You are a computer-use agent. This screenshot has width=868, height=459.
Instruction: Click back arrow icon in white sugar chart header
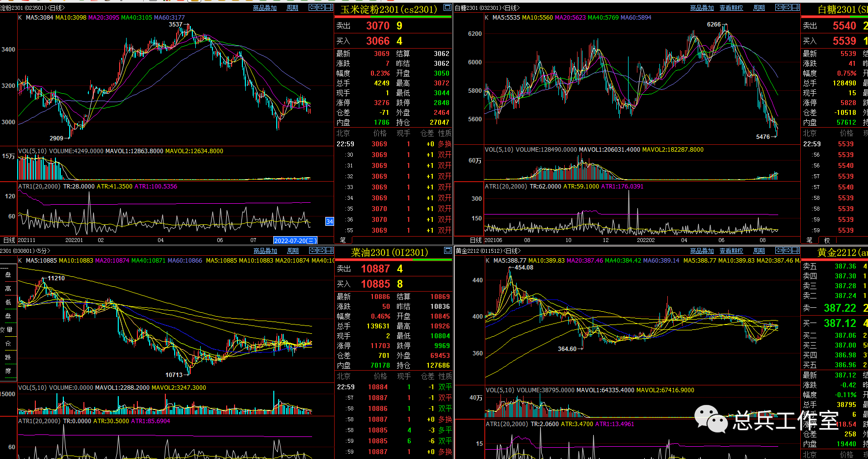779,7
